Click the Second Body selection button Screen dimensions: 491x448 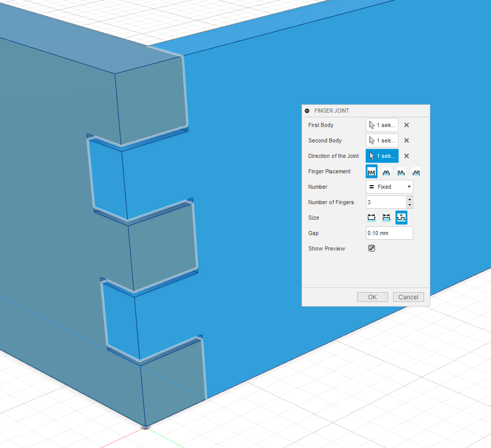[382, 140]
